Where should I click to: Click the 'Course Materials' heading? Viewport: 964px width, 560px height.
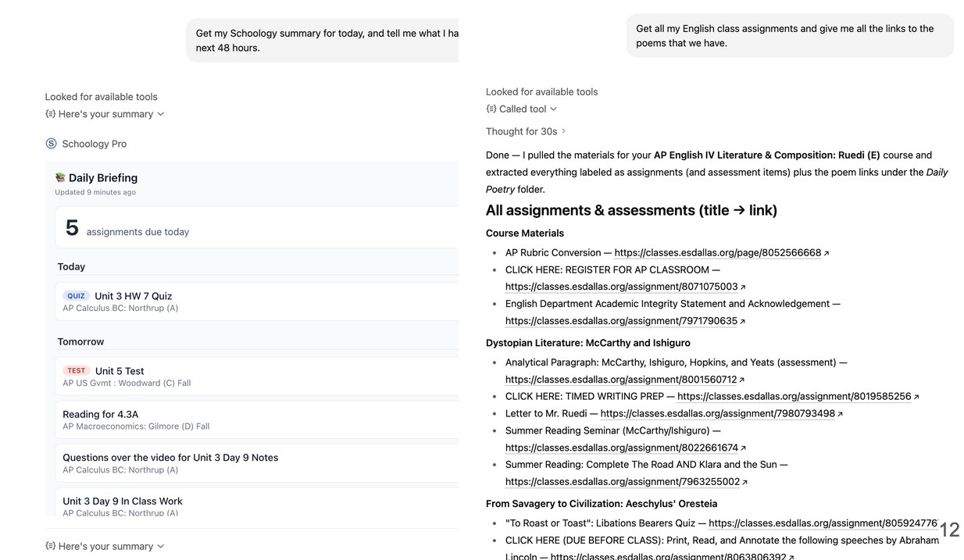click(525, 234)
